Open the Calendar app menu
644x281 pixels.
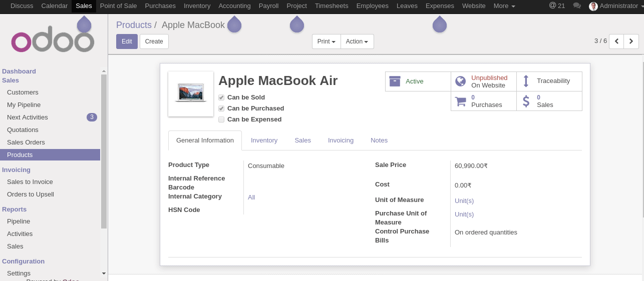click(55, 6)
